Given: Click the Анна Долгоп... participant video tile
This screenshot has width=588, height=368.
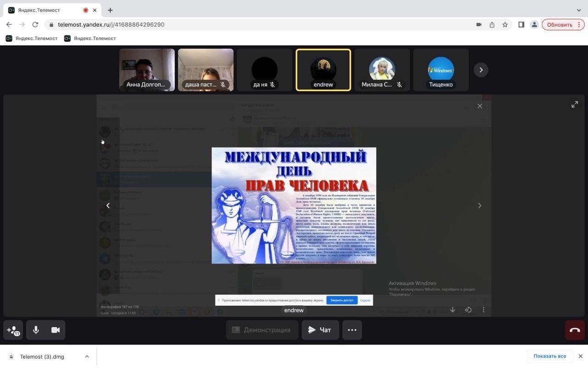Looking at the screenshot, I should click(x=147, y=70).
